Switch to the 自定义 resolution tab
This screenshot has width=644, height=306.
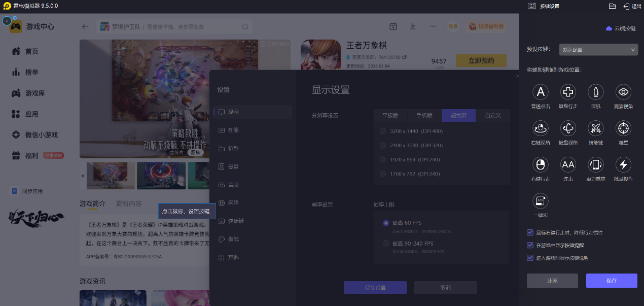click(492, 115)
